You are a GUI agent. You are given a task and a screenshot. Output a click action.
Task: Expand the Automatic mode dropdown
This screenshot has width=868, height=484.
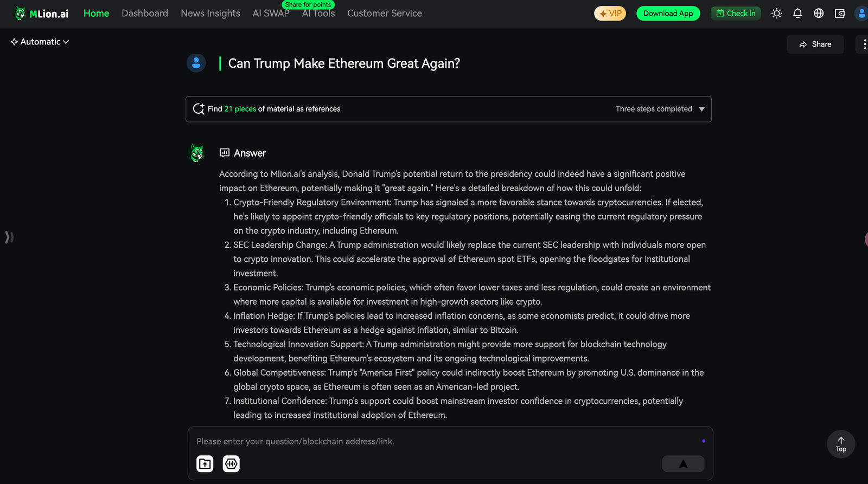40,42
